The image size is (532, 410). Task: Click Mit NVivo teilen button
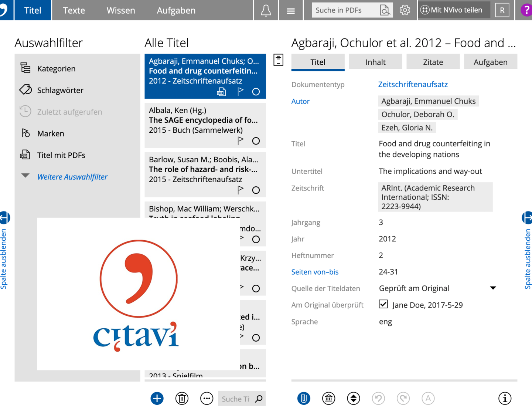454,10
